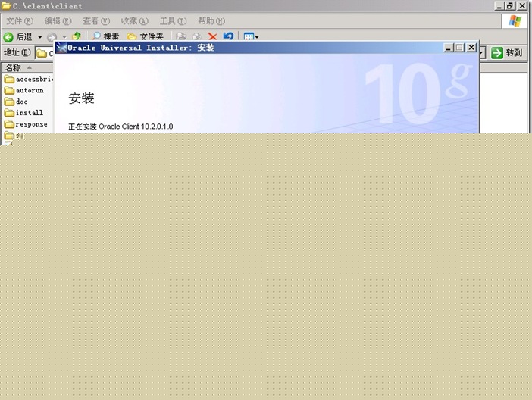Screen dimensions: 532x400
Task: Restore down the C:\clent\client Explorer window
Action: [x=510, y=6]
